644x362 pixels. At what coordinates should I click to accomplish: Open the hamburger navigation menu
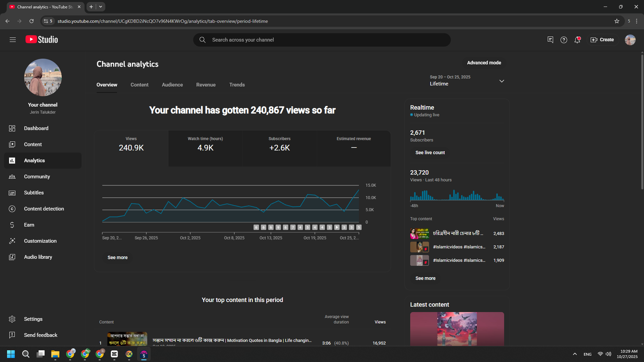[x=12, y=40]
